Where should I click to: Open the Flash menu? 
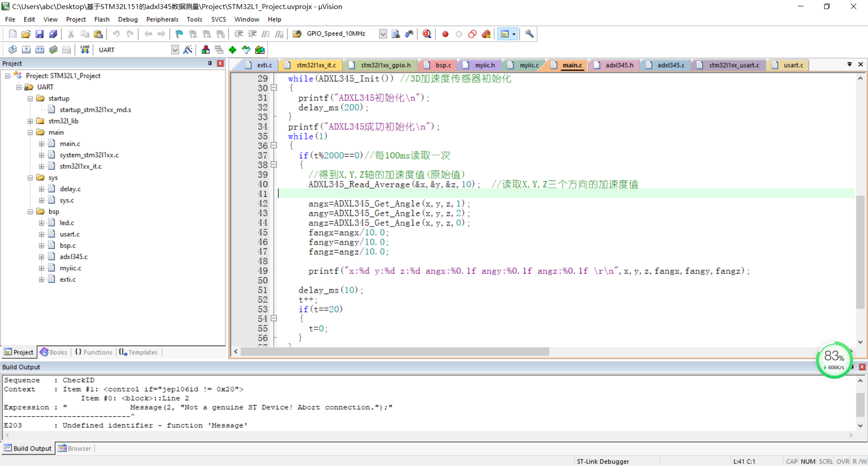[102, 19]
